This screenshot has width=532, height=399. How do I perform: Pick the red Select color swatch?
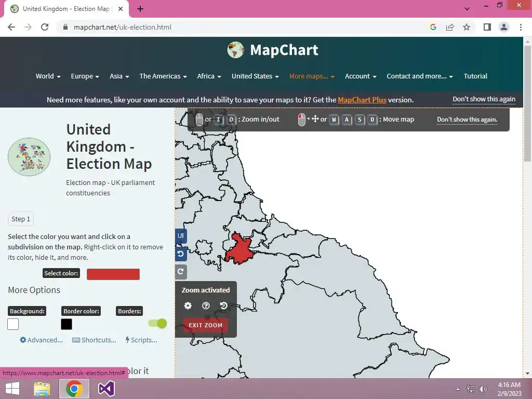point(113,274)
